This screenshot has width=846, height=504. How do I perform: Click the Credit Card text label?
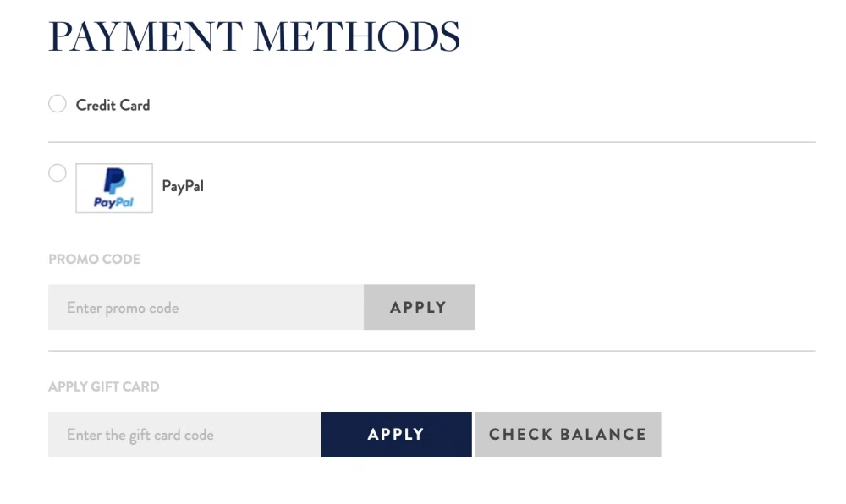(x=113, y=105)
